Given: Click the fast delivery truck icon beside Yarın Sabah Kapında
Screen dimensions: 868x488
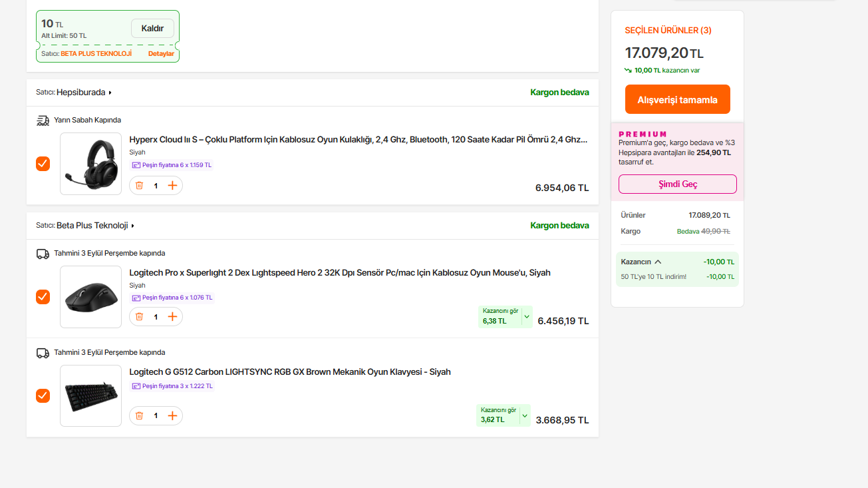Looking at the screenshot, I should [x=43, y=121].
